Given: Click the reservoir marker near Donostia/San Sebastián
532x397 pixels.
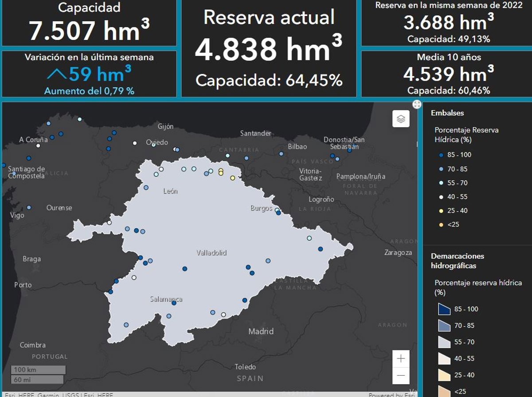Looking at the screenshot, I should 349,150.
